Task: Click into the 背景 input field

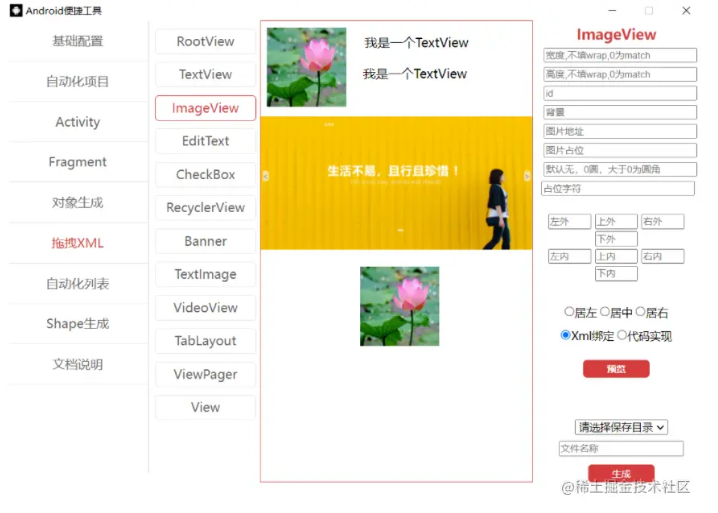Action: [x=620, y=112]
